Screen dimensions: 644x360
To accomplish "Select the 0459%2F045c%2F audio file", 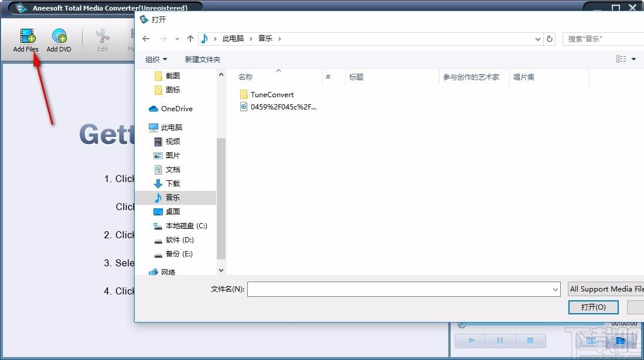I will coord(278,107).
